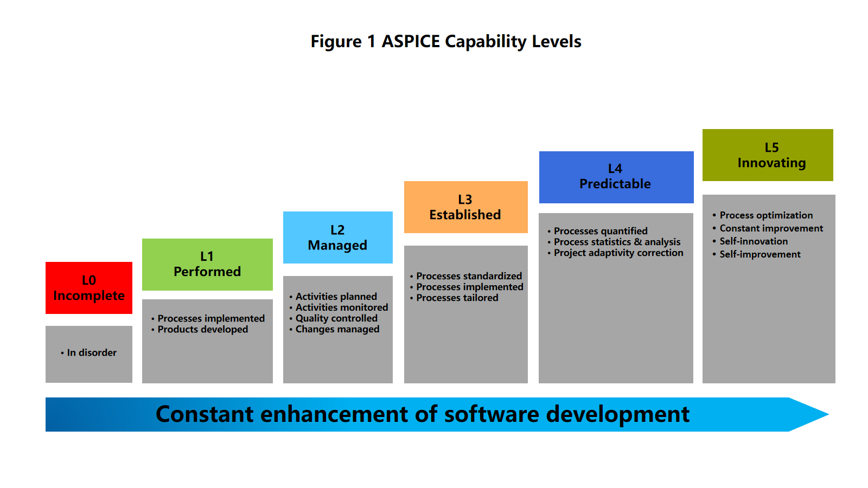Click the Self-innovation bullet under L5

click(754, 241)
